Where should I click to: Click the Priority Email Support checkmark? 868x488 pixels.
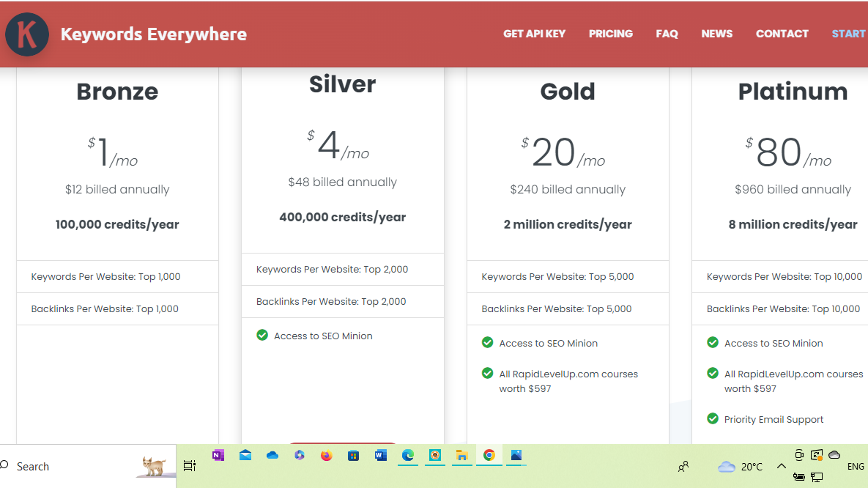click(x=713, y=419)
